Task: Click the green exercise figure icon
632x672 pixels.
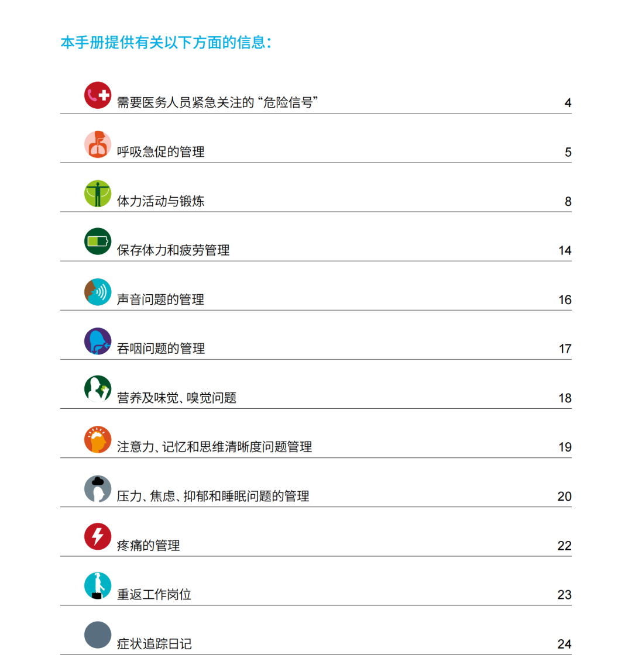Action: 97,194
